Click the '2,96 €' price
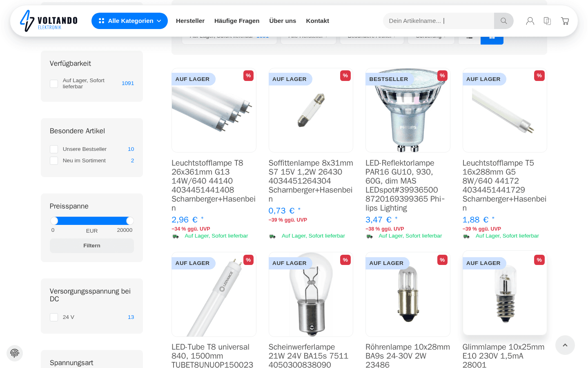This screenshot has height=368, width=588. (185, 220)
